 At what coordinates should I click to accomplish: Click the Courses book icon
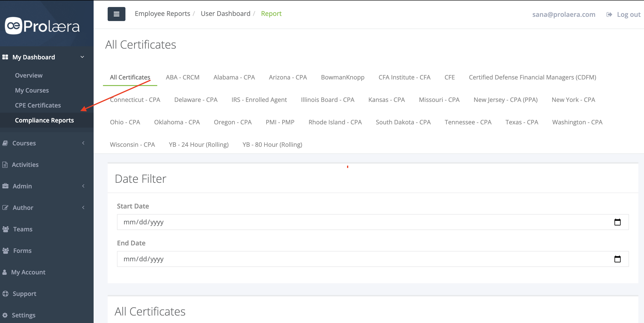point(5,143)
